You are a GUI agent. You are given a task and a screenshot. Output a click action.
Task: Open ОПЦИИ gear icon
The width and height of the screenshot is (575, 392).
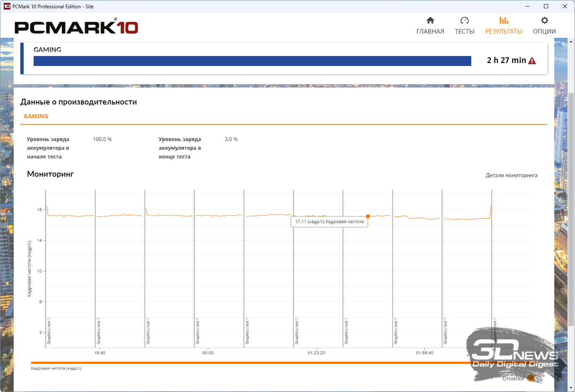544,21
